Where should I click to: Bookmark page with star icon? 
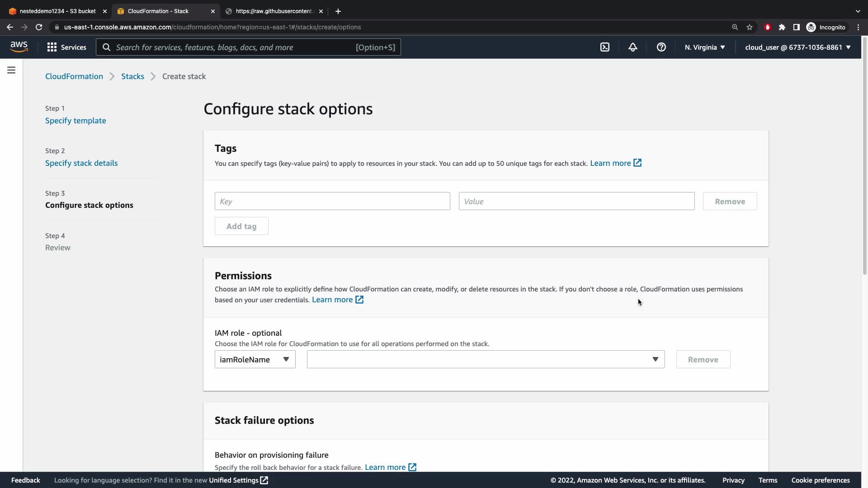coord(750,27)
